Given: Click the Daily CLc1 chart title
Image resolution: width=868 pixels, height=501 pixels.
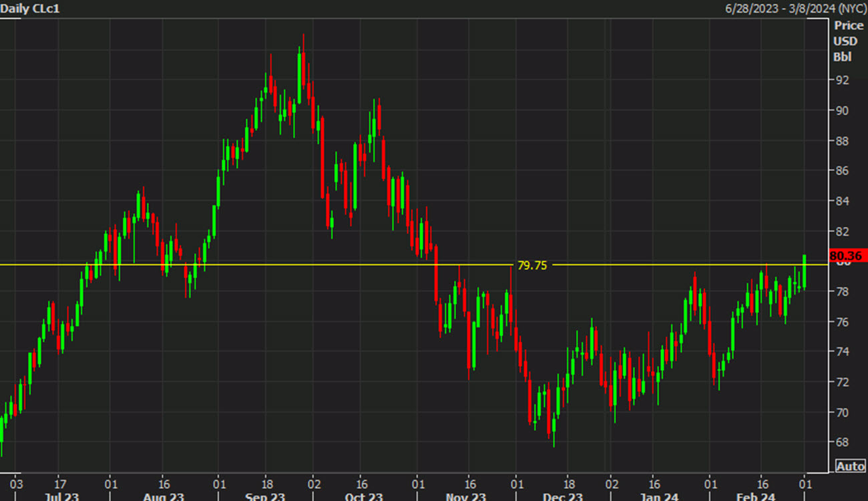Looking at the screenshot, I should click(30, 9).
